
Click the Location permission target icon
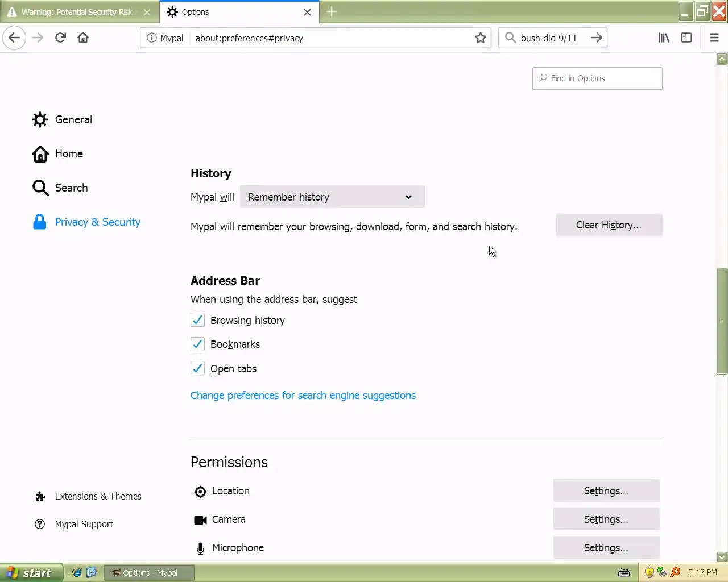200,492
